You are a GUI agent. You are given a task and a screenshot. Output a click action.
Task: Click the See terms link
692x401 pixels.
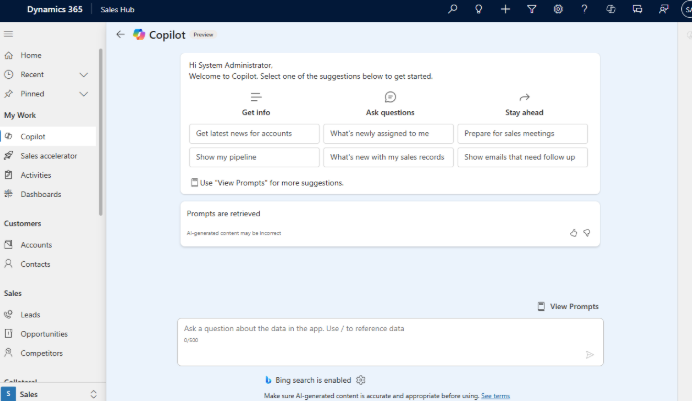click(x=495, y=396)
